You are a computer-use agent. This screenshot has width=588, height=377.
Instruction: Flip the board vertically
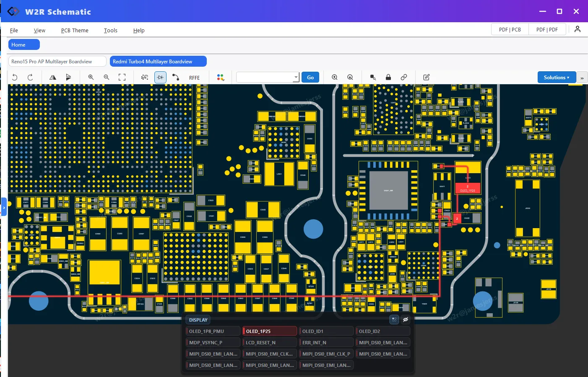(x=68, y=77)
